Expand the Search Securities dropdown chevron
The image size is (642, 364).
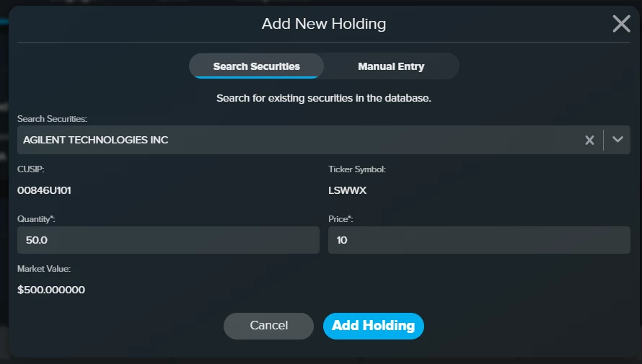pos(617,140)
